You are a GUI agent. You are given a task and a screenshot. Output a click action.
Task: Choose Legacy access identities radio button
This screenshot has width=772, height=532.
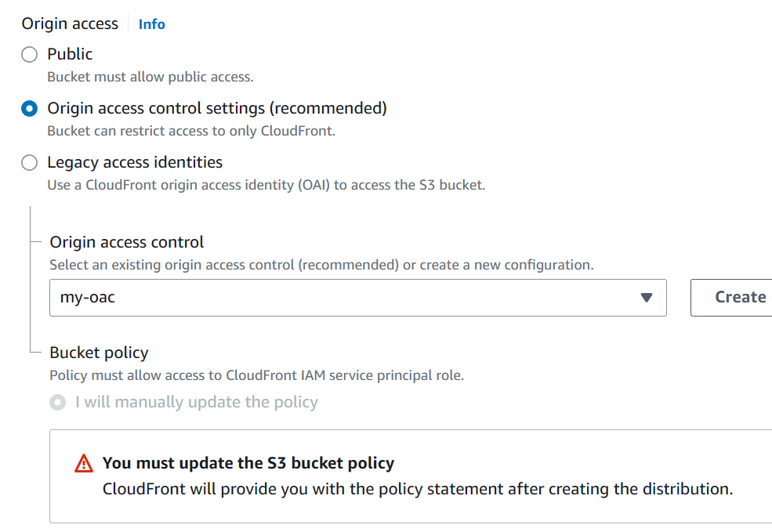pos(29,163)
